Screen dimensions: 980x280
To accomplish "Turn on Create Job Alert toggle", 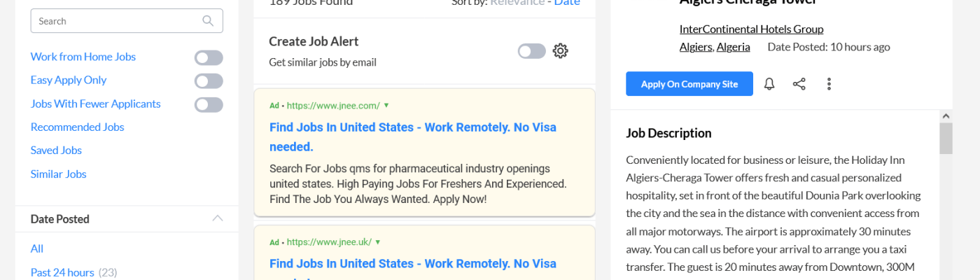I will pos(531,51).
